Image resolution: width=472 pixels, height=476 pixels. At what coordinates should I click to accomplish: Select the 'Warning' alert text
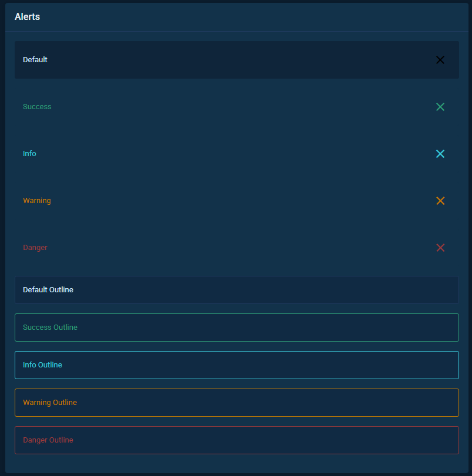point(37,201)
